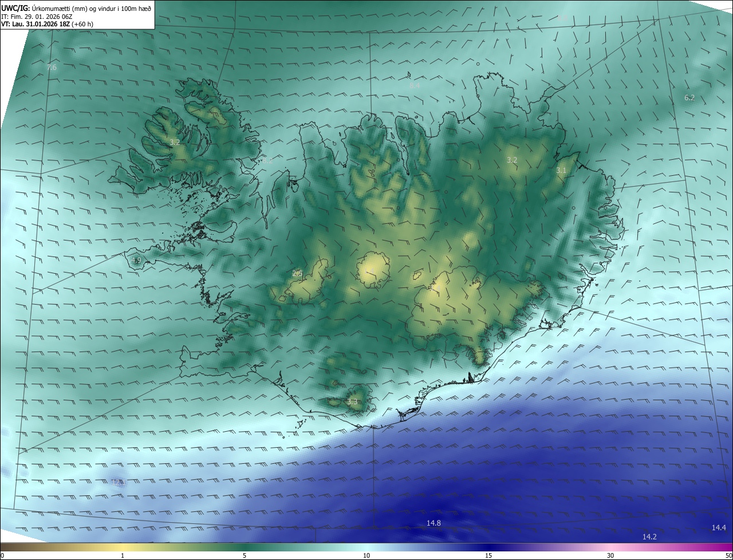Screen dimensions: 733x560
Task: Click the 3.3 value near the south coast
Action: [x=352, y=402]
